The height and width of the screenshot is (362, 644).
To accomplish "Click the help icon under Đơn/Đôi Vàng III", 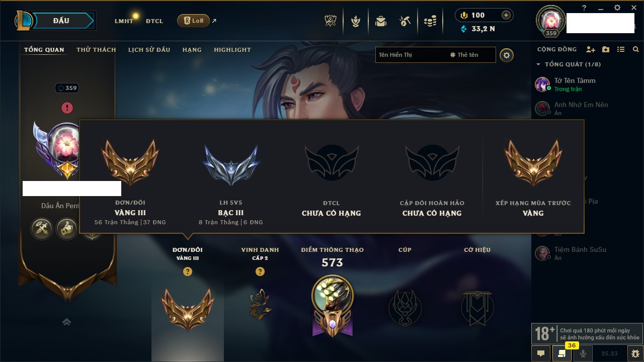I will [x=188, y=271].
